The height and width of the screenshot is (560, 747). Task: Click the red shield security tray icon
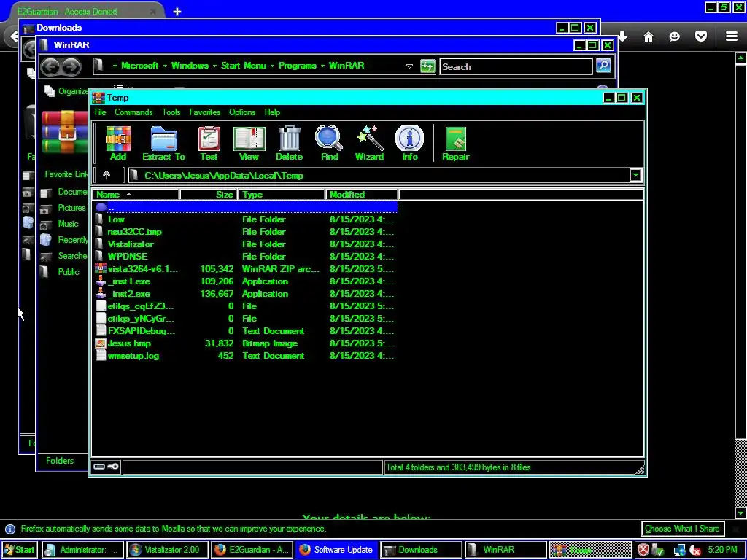pos(643,550)
